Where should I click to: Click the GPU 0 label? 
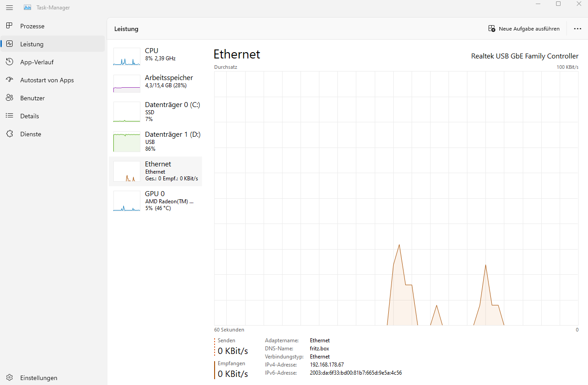click(155, 194)
